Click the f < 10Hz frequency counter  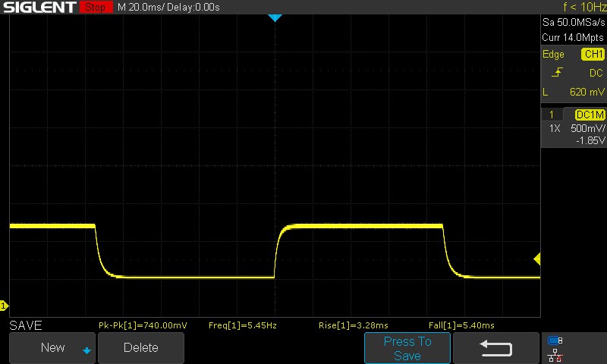pyautogui.click(x=584, y=7)
